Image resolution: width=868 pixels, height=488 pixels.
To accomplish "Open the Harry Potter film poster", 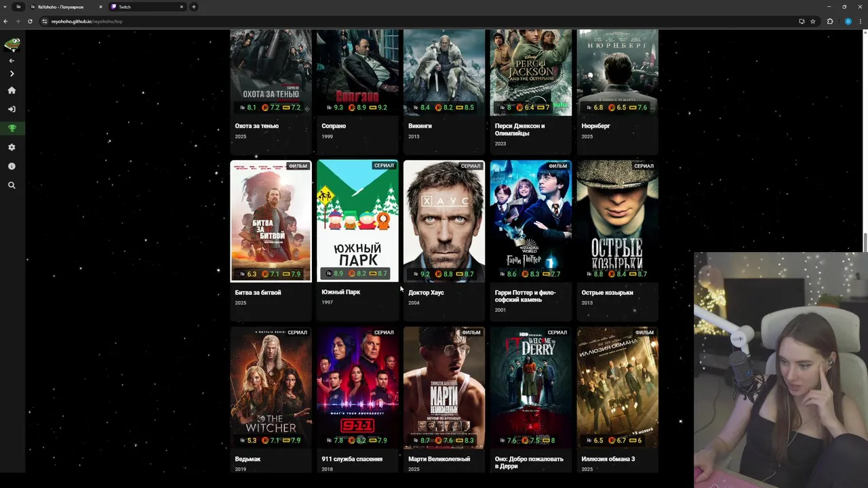I will [531, 221].
